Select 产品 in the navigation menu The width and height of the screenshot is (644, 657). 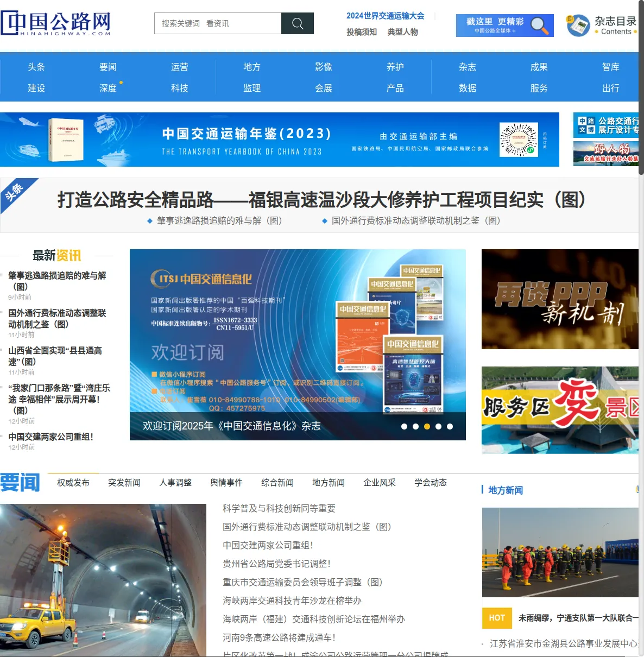[395, 88]
